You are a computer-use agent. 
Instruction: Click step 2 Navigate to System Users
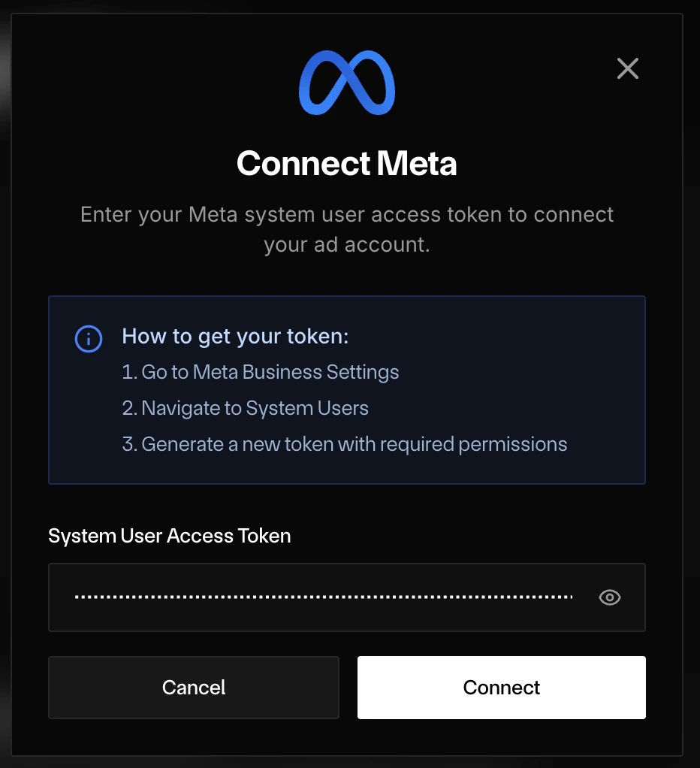(x=245, y=408)
